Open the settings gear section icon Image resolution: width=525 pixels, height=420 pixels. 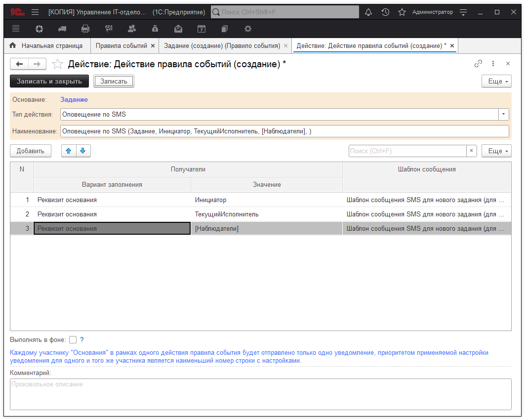248,29
